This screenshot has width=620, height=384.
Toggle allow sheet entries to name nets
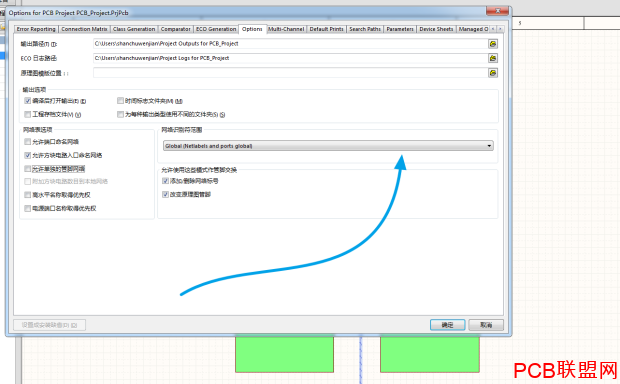click(x=27, y=155)
